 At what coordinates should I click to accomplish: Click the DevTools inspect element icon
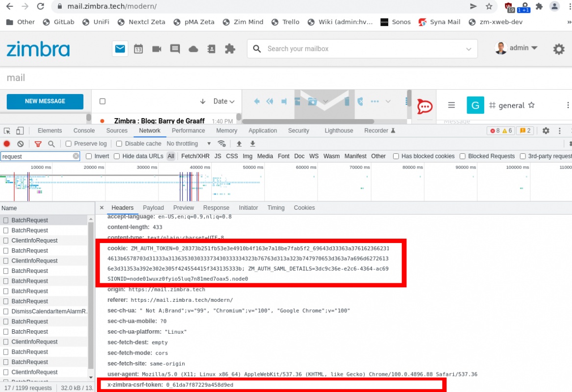pos(7,131)
